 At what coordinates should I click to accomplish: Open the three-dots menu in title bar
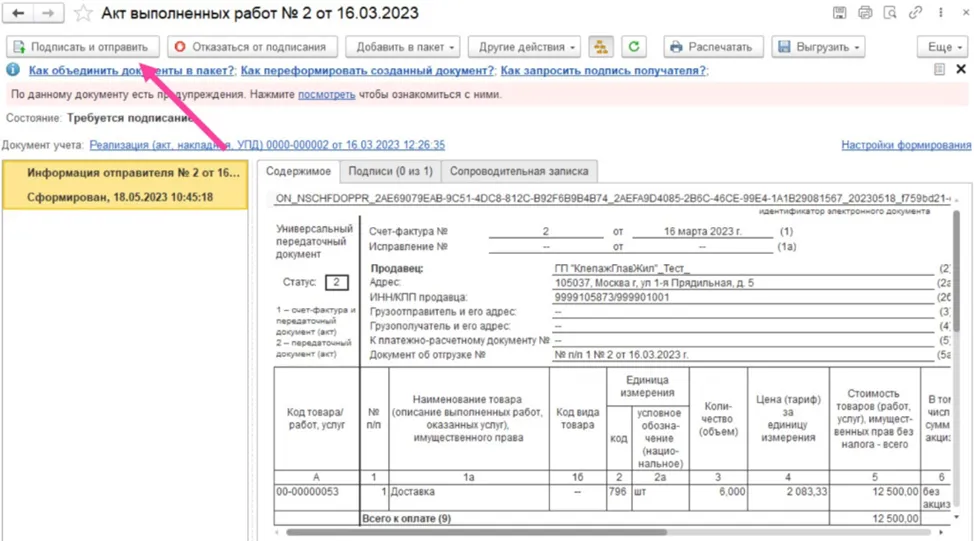tap(940, 12)
